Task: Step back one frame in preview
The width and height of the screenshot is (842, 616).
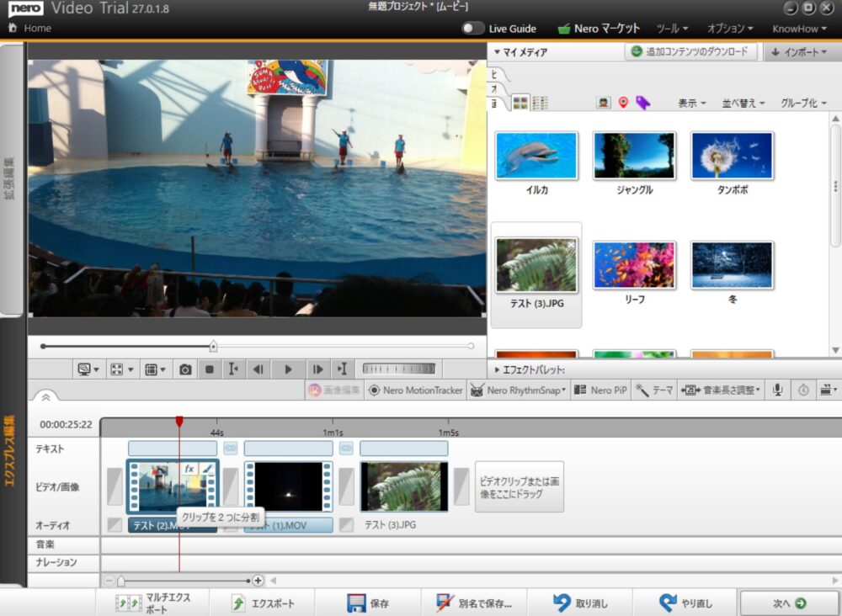Action: [258, 369]
